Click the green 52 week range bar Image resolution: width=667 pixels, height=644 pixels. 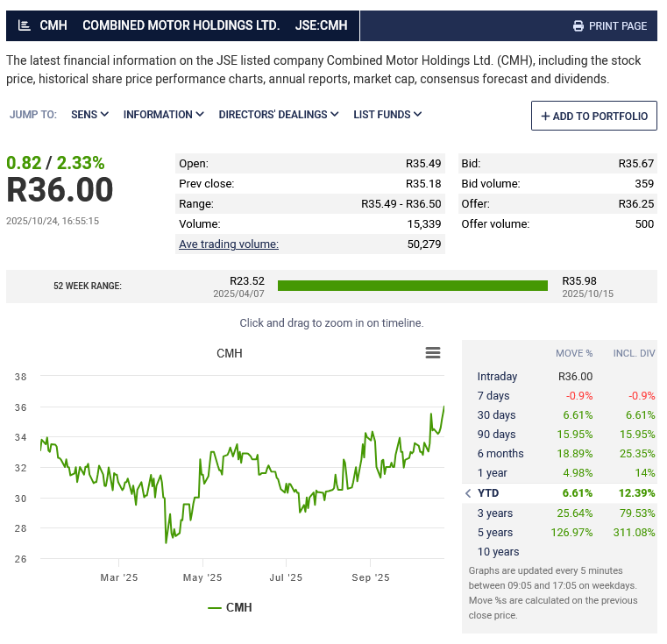(413, 286)
